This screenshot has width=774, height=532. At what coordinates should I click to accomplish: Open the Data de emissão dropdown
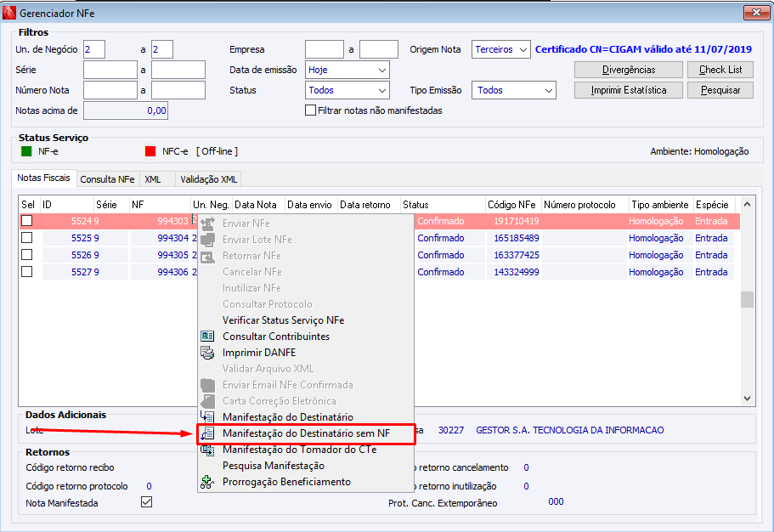point(347,71)
